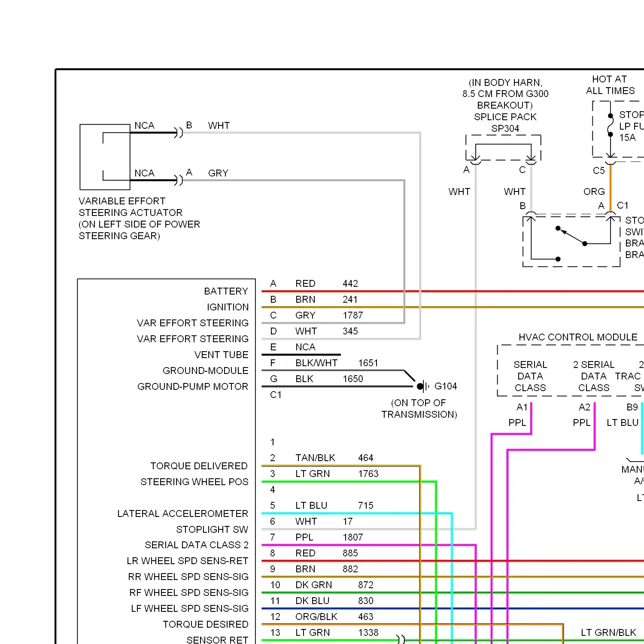Select circuit number 882
This screenshot has height=644, width=644.
click(x=350, y=569)
